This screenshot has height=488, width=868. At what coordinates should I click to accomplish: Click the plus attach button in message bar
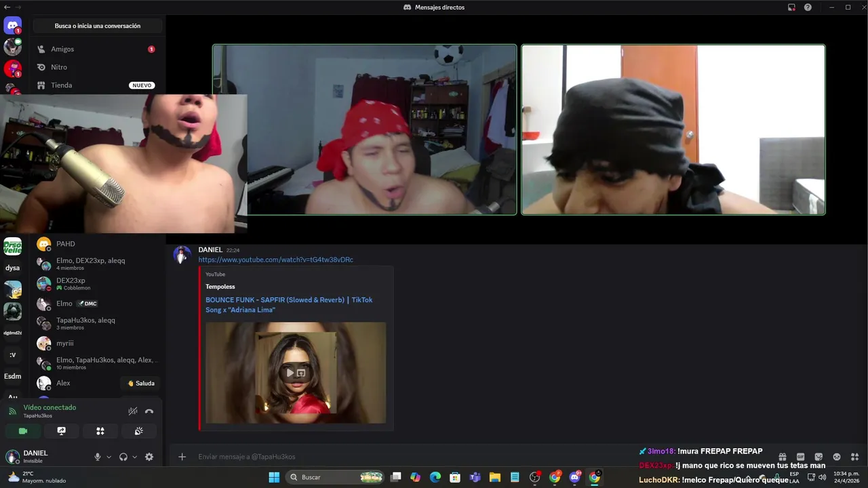182,457
